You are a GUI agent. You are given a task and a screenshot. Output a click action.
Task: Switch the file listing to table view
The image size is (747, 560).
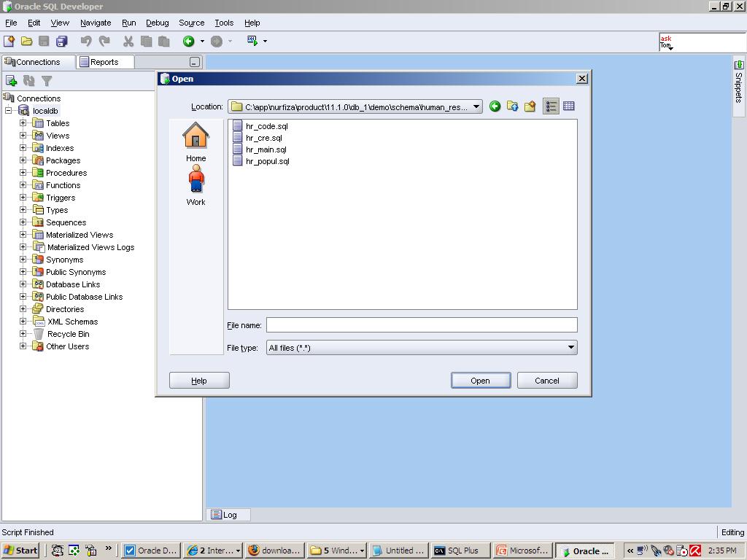point(569,106)
